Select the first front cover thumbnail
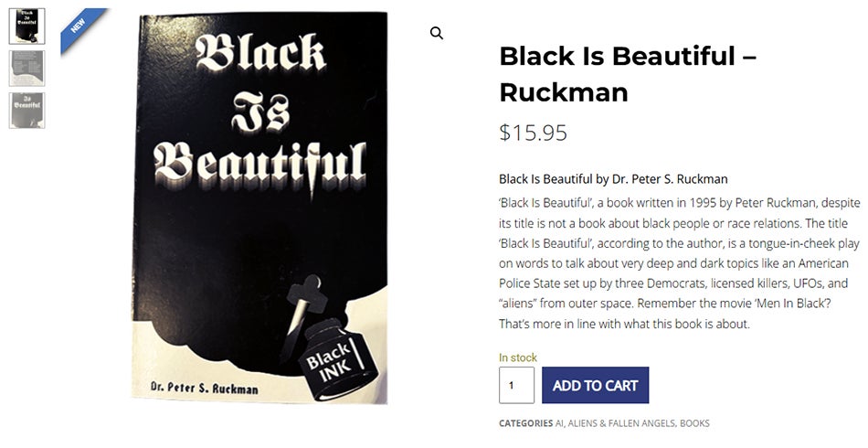 click(26, 26)
